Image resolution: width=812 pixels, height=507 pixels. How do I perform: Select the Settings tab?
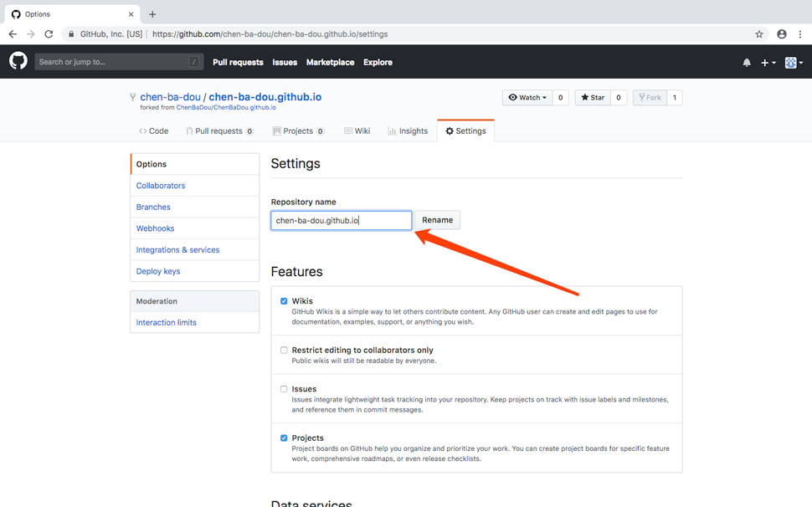tap(465, 131)
